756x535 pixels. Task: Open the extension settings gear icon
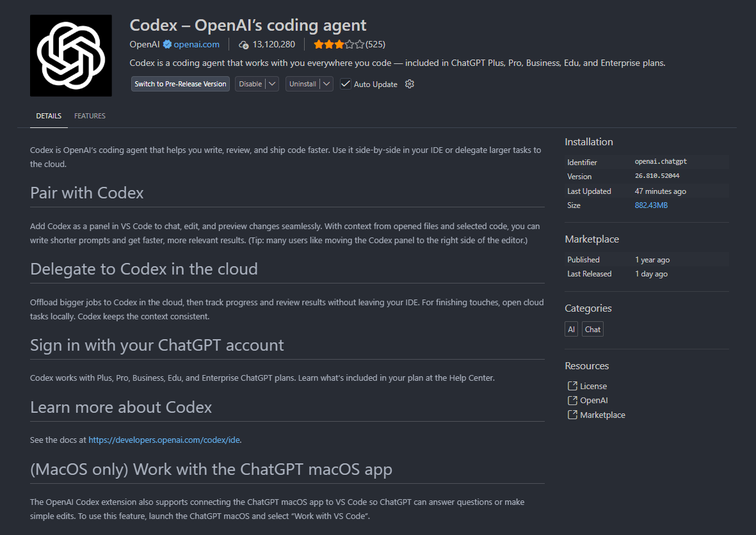(410, 84)
